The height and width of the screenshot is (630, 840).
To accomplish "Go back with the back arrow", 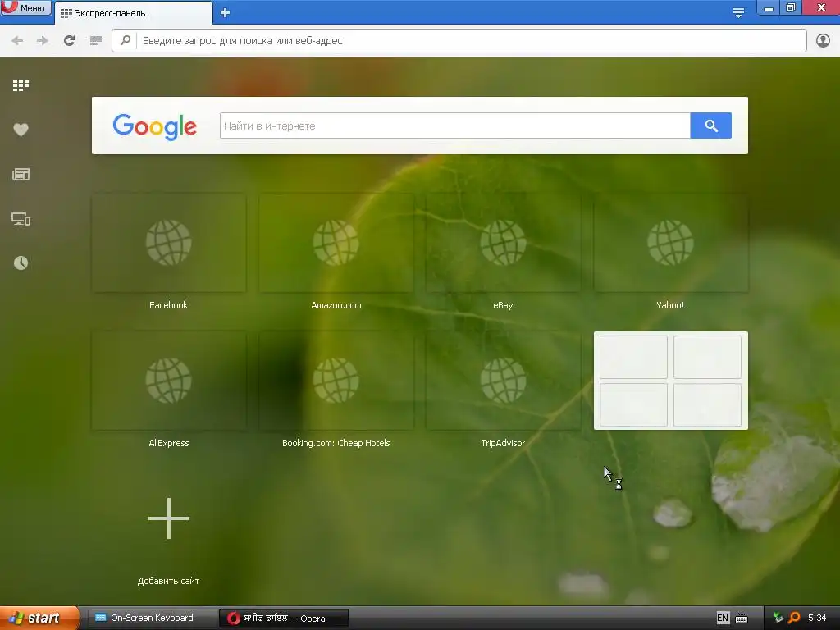I will tap(17, 41).
